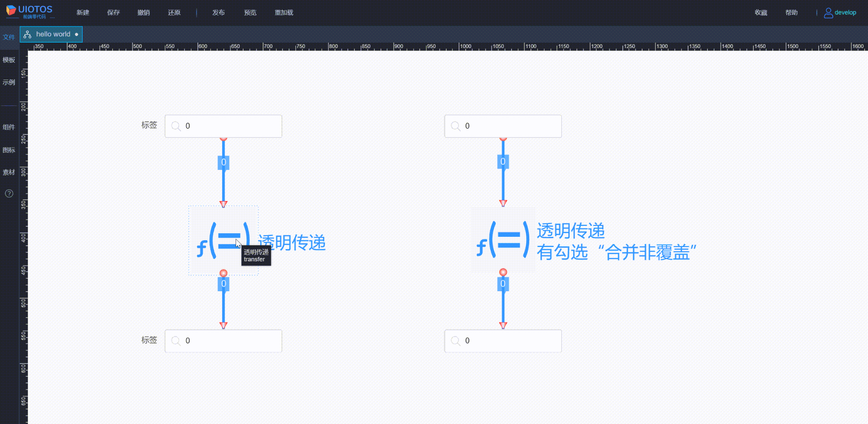Click the arrowhead entering the bottom-right input
This screenshot has height=424, width=868.
coord(503,325)
